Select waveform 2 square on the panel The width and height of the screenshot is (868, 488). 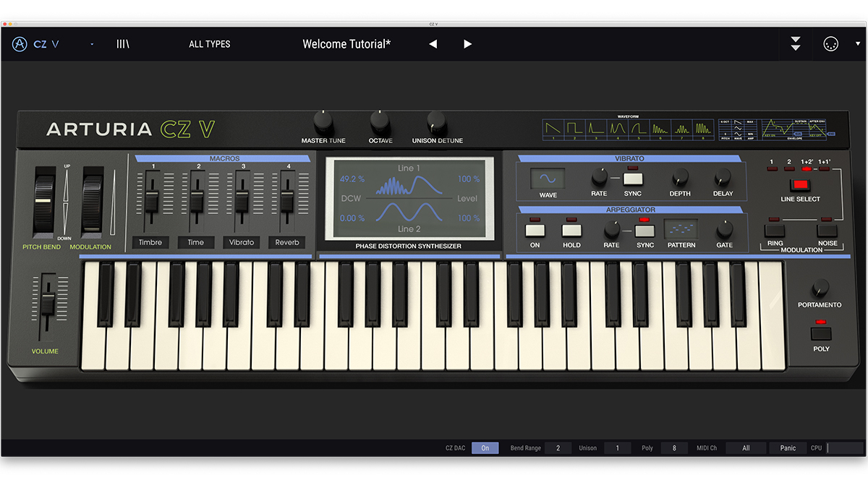(574, 129)
